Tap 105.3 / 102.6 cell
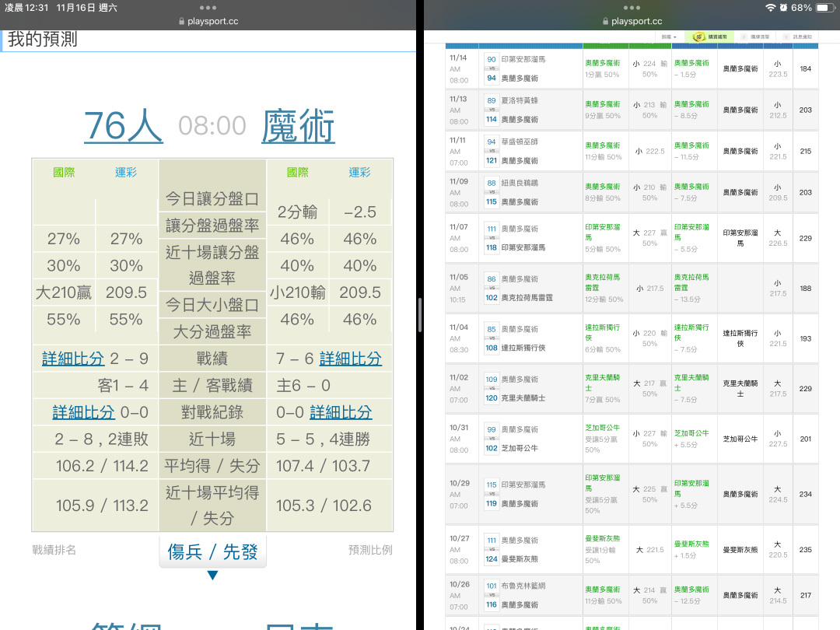This screenshot has width=840, height=630. click(330, 506)
